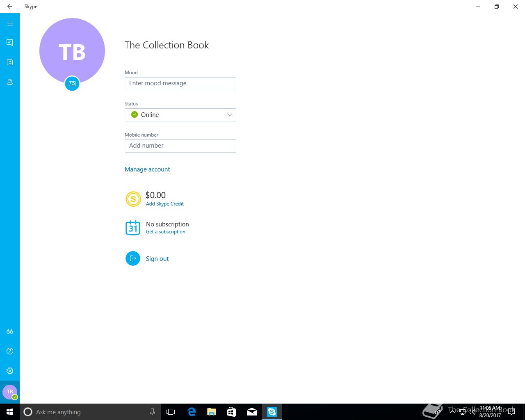525x420 pixels.
Task: Open File Explorer from taskbar
Action: [x=212, y=412]
